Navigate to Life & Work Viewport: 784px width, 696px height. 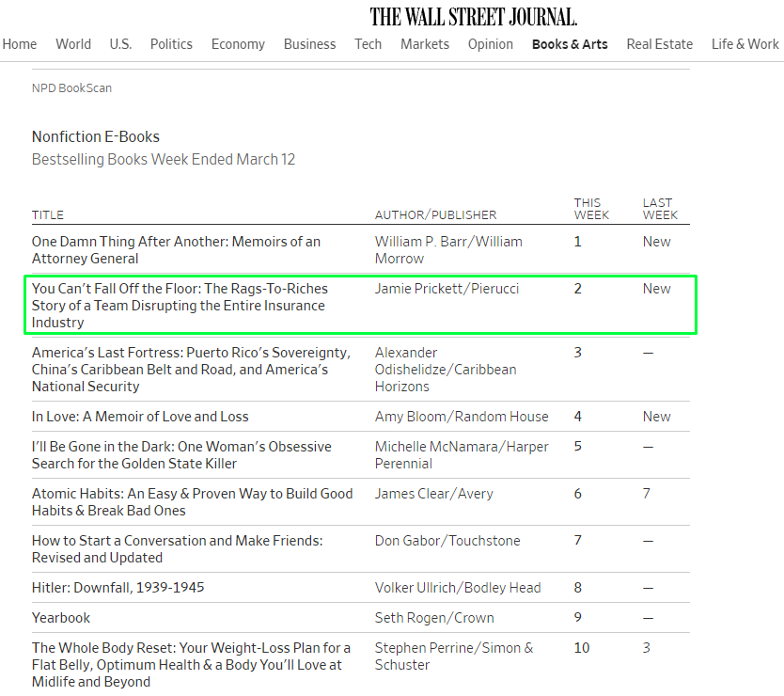coord(745,44)
